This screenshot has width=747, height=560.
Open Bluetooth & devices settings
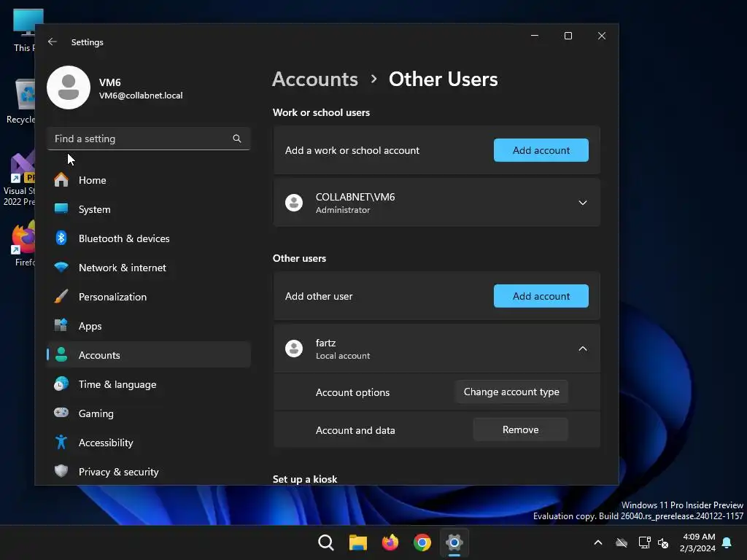[x=149, y=238]
